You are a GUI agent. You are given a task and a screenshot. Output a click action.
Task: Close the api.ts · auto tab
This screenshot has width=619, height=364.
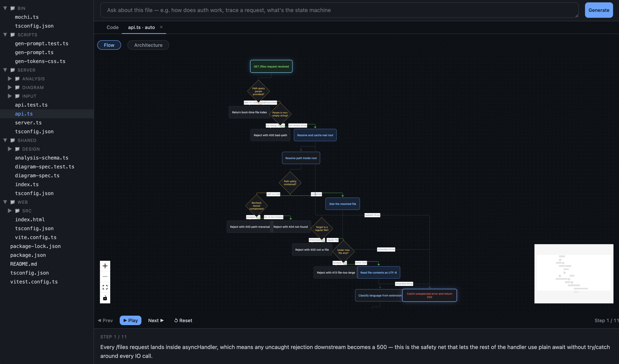(161, 27)
